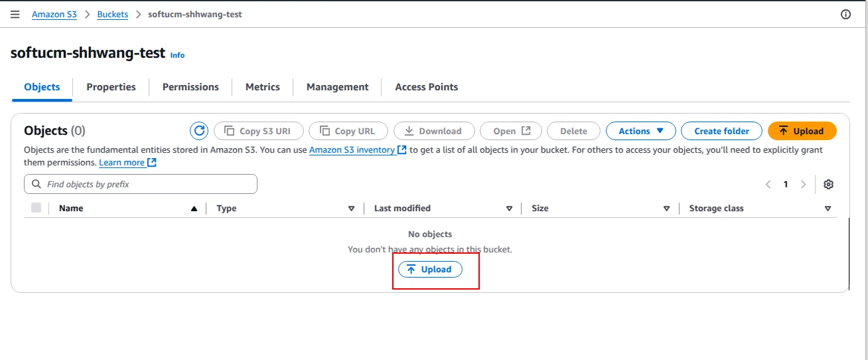
Task: Sort by Storage class column arrow
Action: (828, 209)
